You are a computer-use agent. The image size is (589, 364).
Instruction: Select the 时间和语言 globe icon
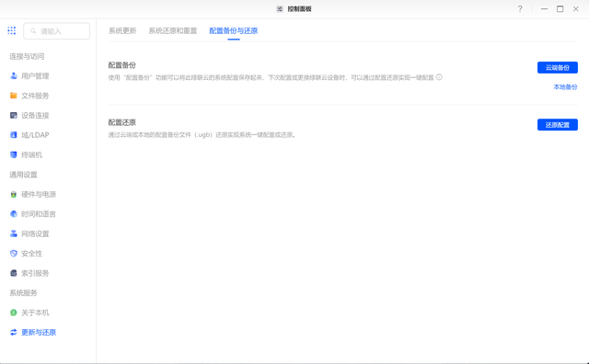tap(14, 214)
